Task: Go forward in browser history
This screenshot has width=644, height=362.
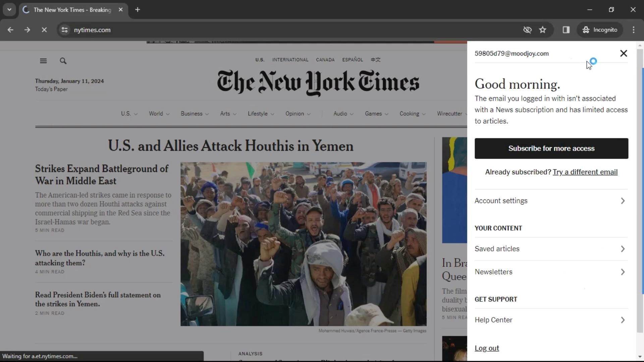Action: 27,30
